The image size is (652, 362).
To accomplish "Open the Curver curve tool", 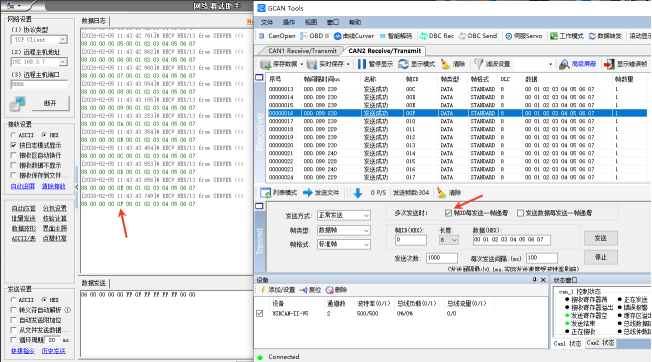I will click(x=354, y=36).
